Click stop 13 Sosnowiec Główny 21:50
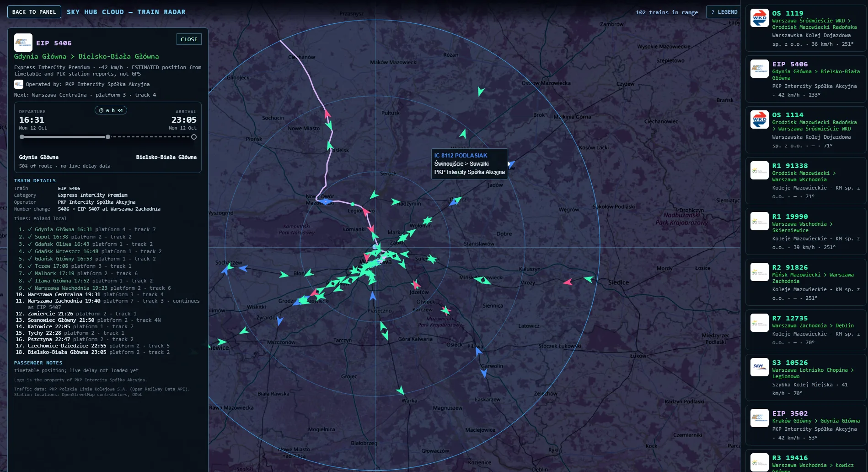Image resolution: width=868 pixels, height=472 pixels. (x=88, y=320)
